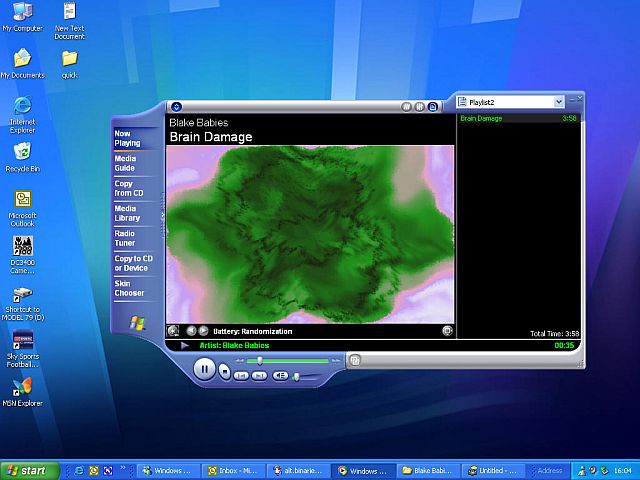Select the DC3400 Camera desktop icon
The width and height of the screenshot is (640, 480).
point(22,255)
